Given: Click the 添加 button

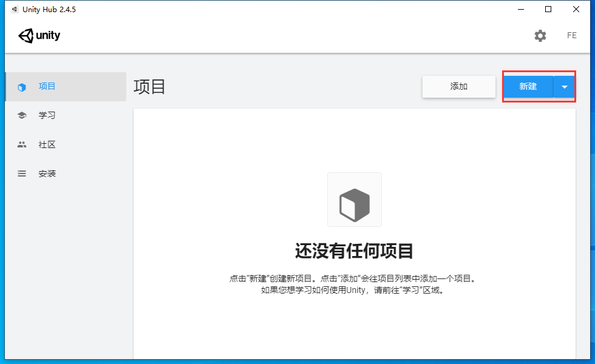Looking at the screenshot, I should pyautogui.click(x=459, y=87).
